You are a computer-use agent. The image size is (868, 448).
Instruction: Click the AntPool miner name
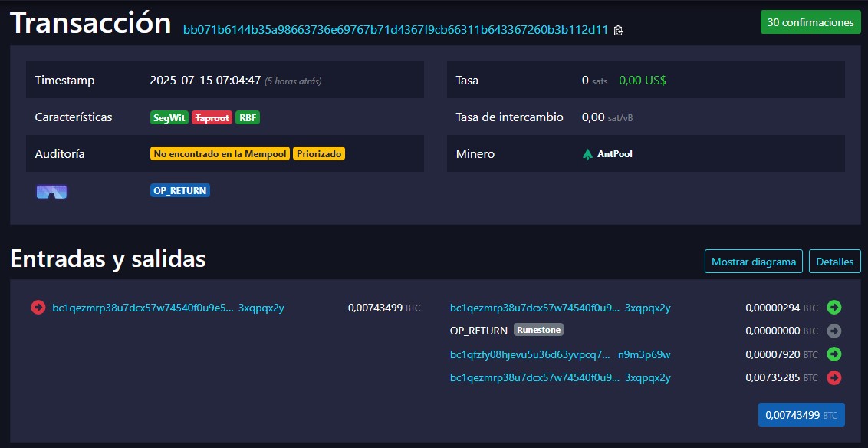614,154
